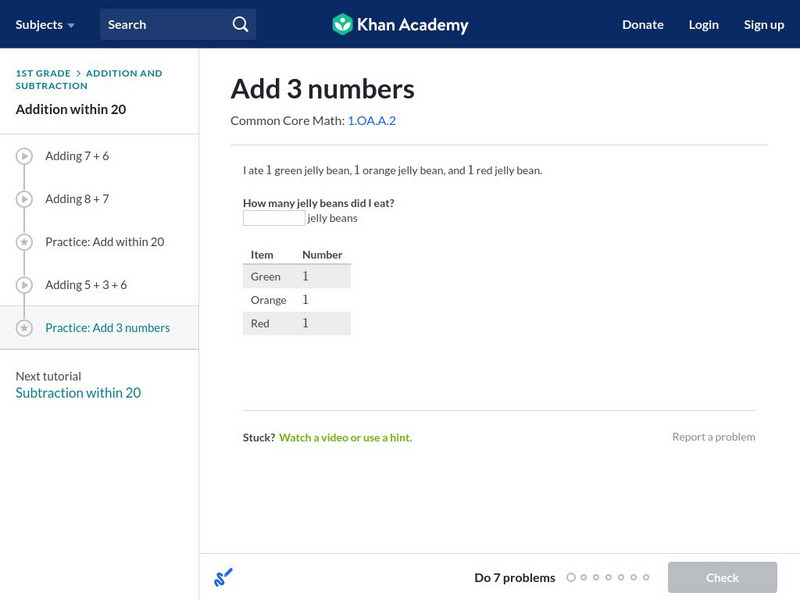Click the play icon beside Adding 7 + 6

pos(26,156)
